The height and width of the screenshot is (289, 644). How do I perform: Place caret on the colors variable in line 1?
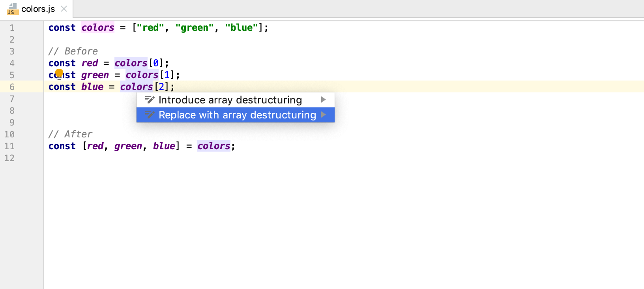tap(98, 28)
